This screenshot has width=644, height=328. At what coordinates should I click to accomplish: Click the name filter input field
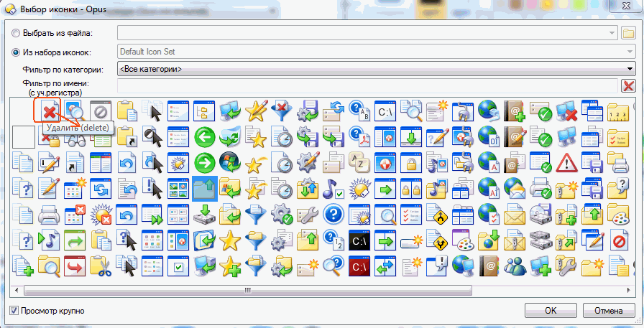[x=367, y=85]
